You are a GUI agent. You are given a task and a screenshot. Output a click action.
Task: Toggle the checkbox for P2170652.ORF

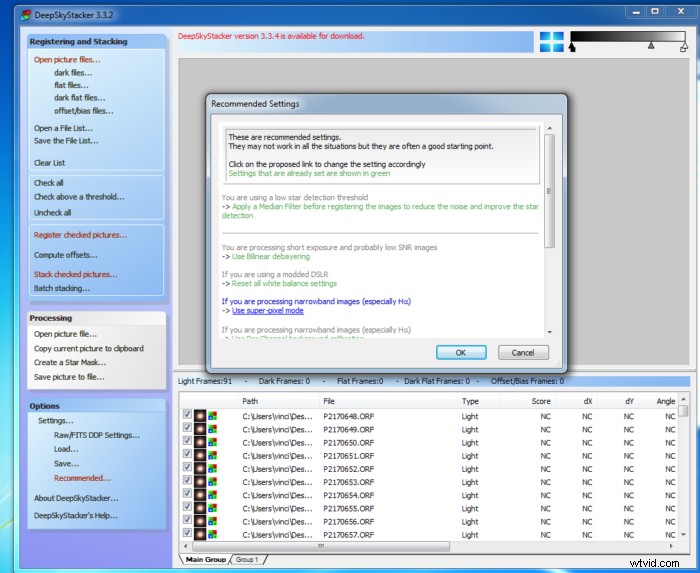187,469
